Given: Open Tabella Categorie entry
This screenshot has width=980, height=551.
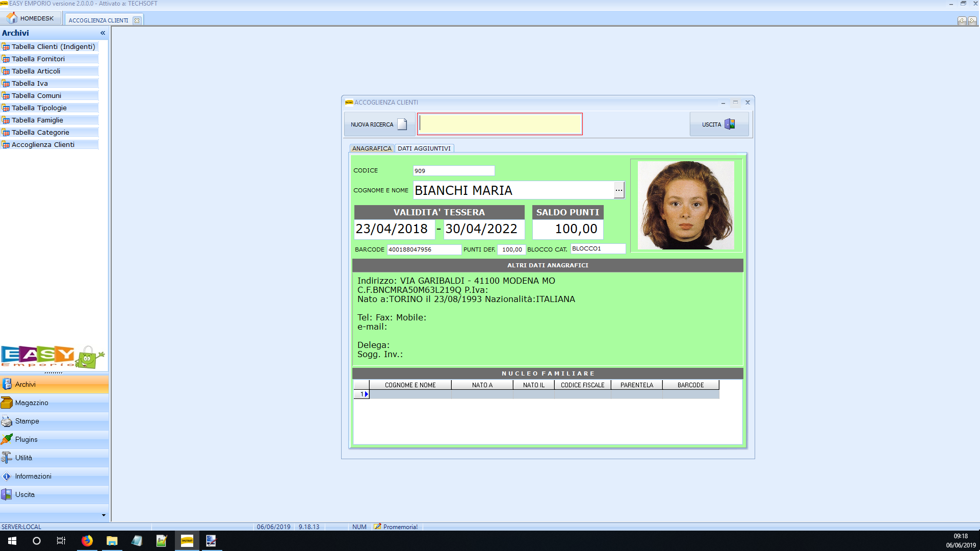Looking at the screenshot, I should click(x=49, y=132).
